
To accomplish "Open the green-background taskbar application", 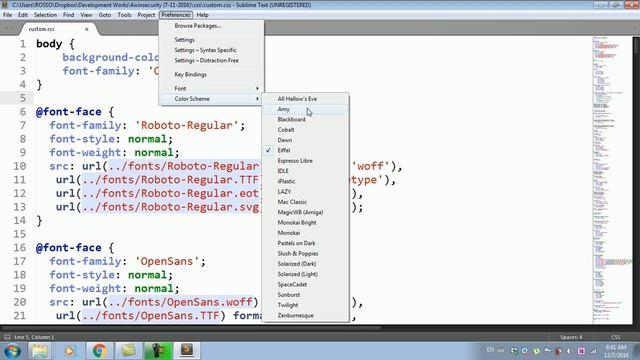I will click(x=158, y=351).
